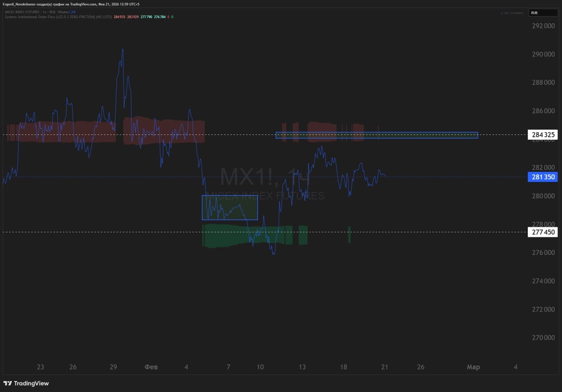Click the blue 281 350 current price label
Screen dimensions: 562x392
tap(542, 177)
